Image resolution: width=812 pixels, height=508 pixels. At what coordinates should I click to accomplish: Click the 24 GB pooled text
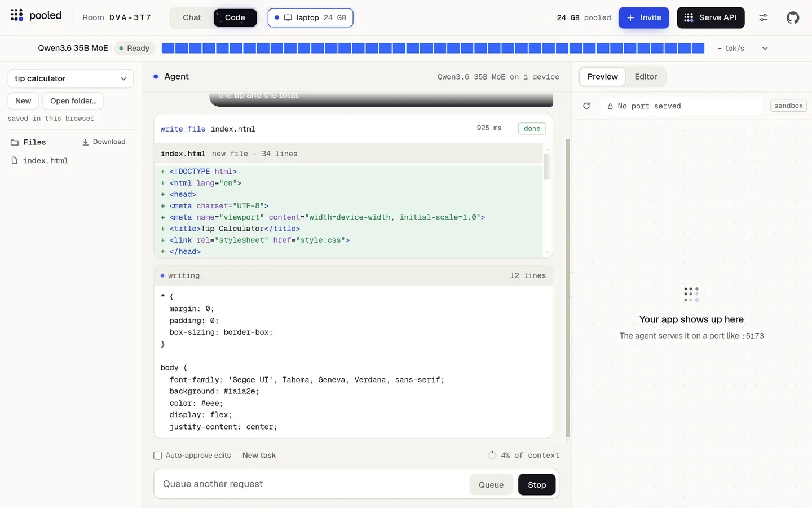click(x=584, y=17)
